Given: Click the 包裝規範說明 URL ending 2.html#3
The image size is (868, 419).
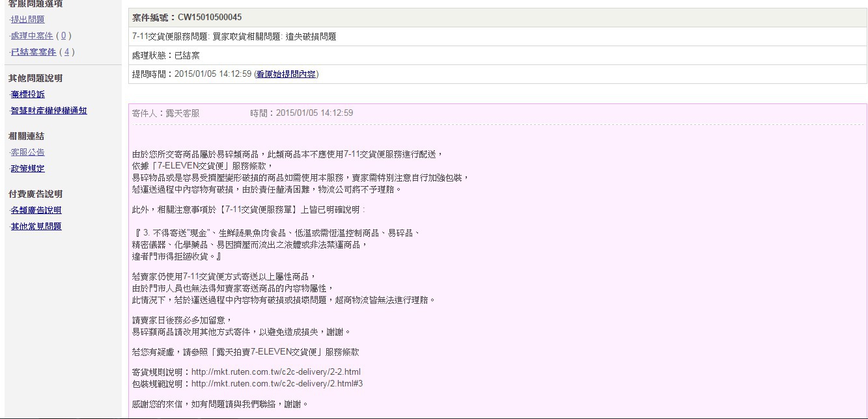Looking at the screenshot, I should click(277, 384).
